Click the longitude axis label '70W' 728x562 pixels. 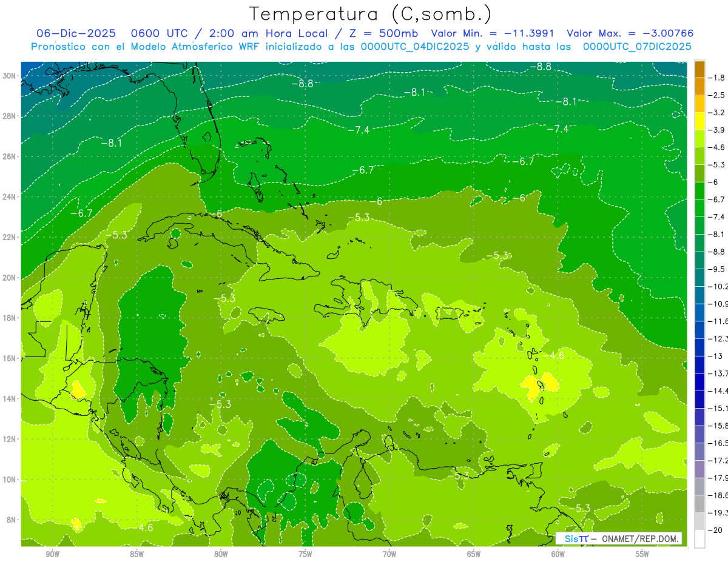(x=389, y=554)
